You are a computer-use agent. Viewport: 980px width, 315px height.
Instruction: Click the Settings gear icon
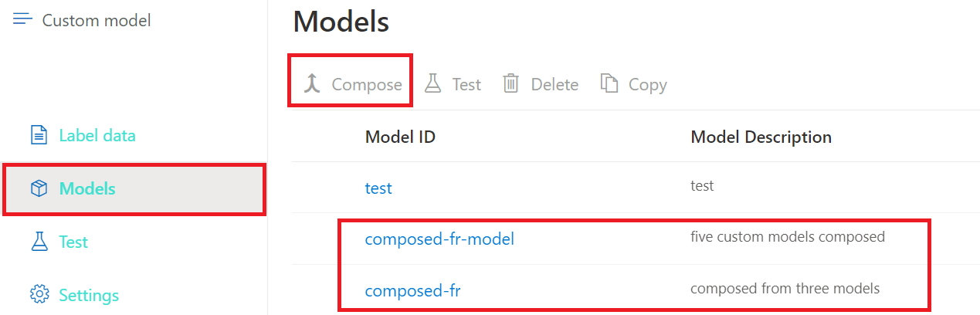39,295
